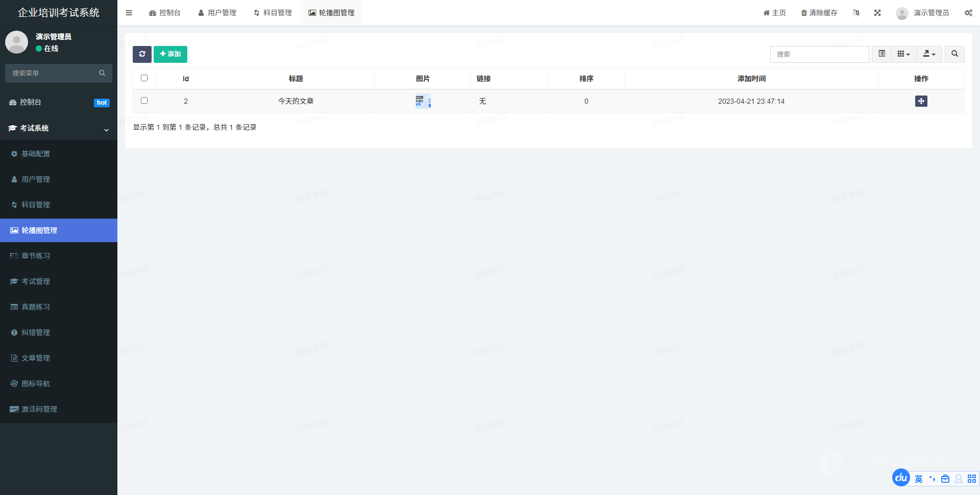Click the refresh table icon button

coord(142,54)
